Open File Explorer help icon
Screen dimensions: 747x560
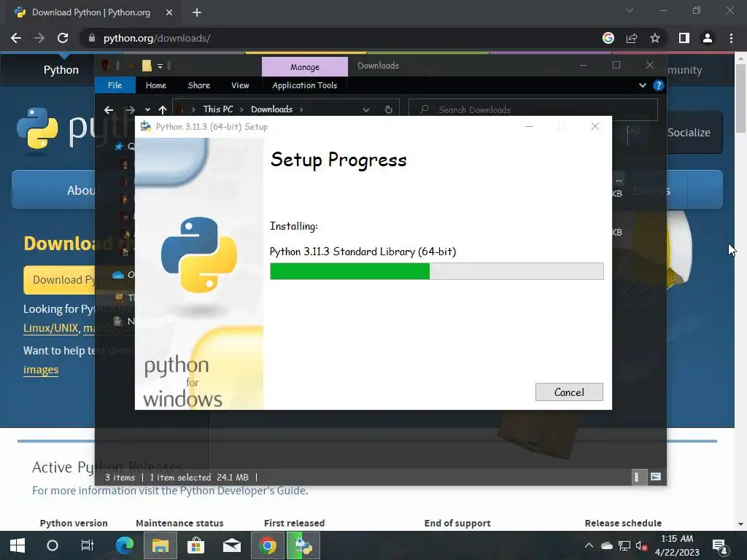659,85
